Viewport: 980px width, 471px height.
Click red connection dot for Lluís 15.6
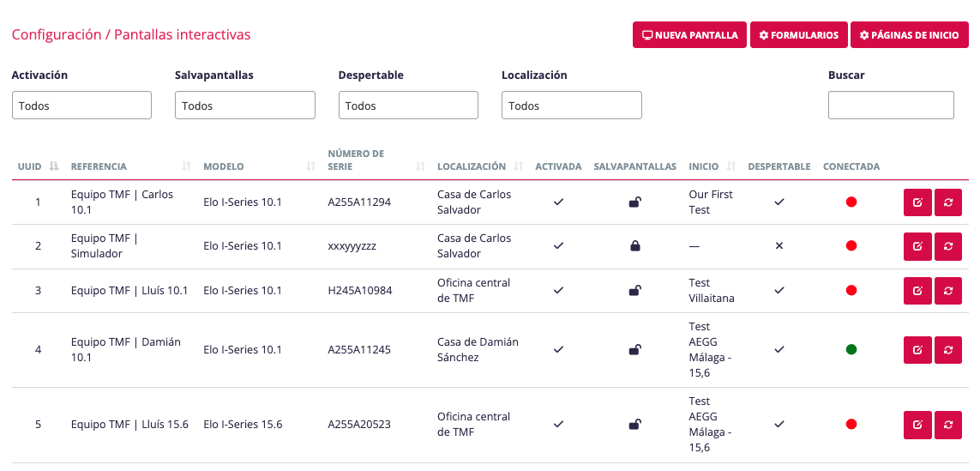(x=851, y=424)
